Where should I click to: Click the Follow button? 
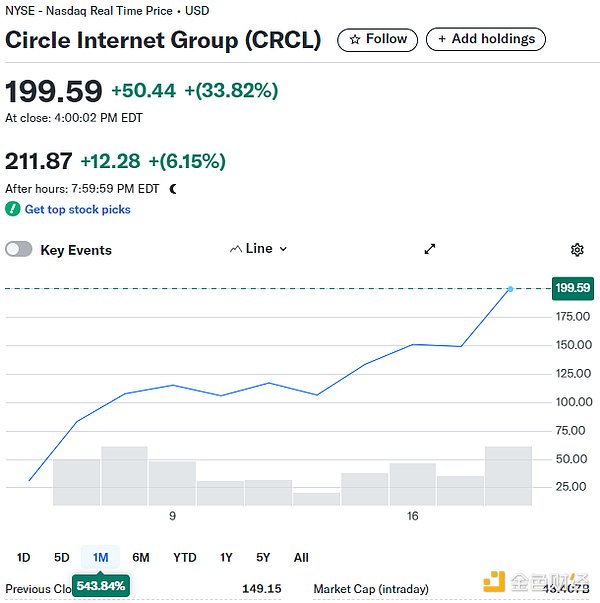pyautogui.click(x=377, y=40)
